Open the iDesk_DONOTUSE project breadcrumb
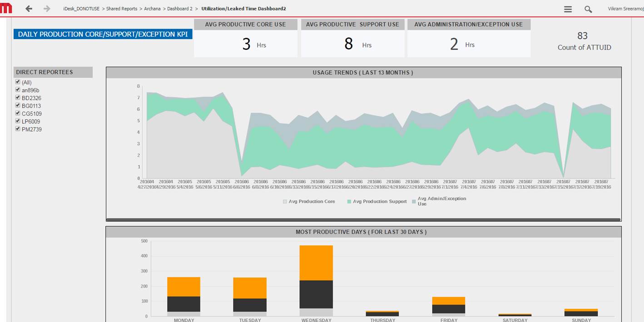The height and width of the screenshot is (322, 644). pyautogui.click(x=81, y=9)
